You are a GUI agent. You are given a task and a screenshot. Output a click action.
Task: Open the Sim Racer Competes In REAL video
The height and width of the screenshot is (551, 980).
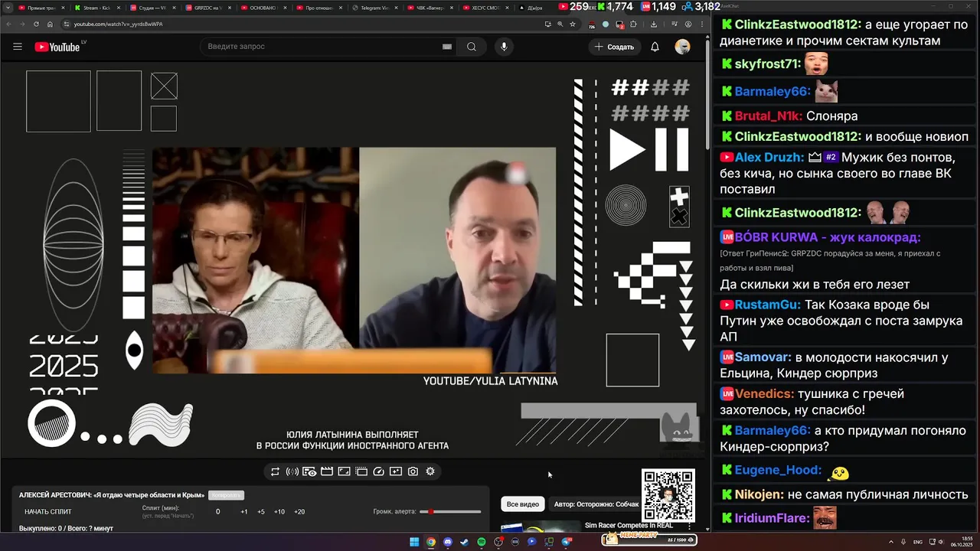coord(629,526)
